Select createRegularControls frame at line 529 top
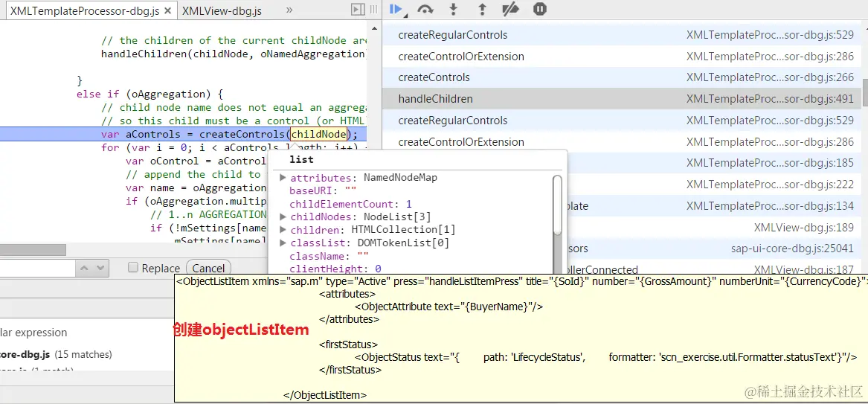The height and width of the screenshot is (404, 868). click(622, 35)
